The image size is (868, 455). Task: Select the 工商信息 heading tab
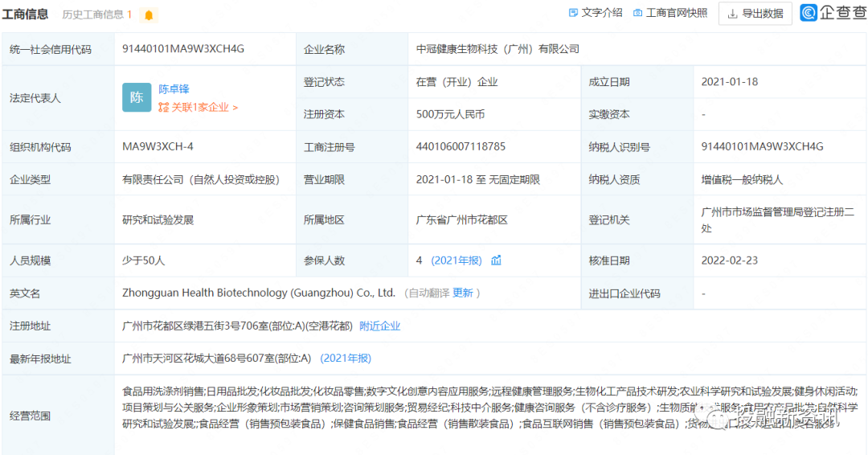(x=25, y=14)
